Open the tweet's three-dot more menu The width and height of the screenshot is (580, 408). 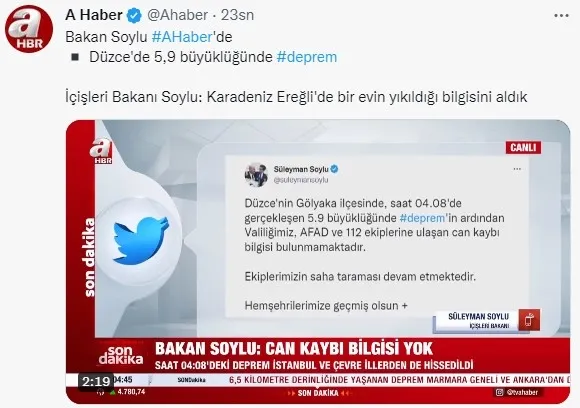point(561,16)
